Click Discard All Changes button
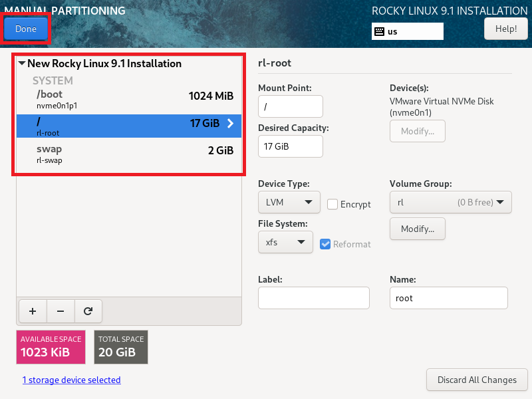Image resolution: width=532 pixels, height=399 pixels. 477,380
